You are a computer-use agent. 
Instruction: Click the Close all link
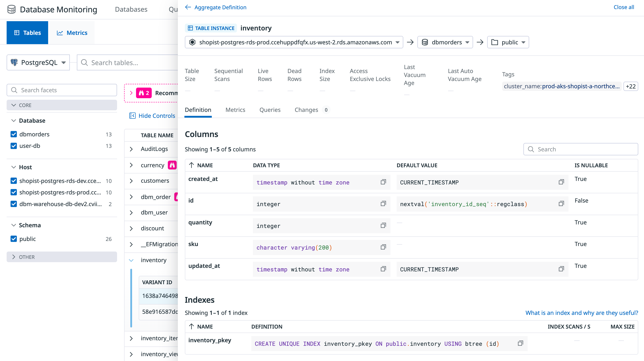[x=623, y=7]
